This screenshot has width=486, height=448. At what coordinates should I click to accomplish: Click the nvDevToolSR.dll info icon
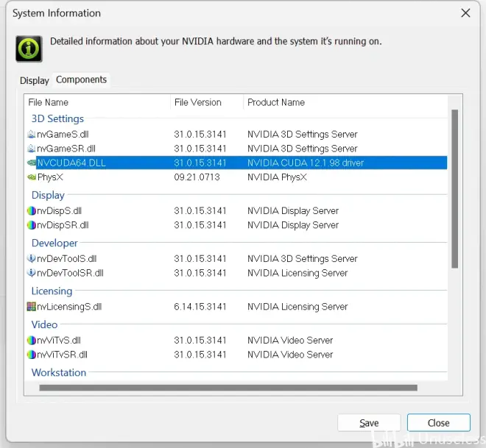pyautogui.click(x=32, y=273)
